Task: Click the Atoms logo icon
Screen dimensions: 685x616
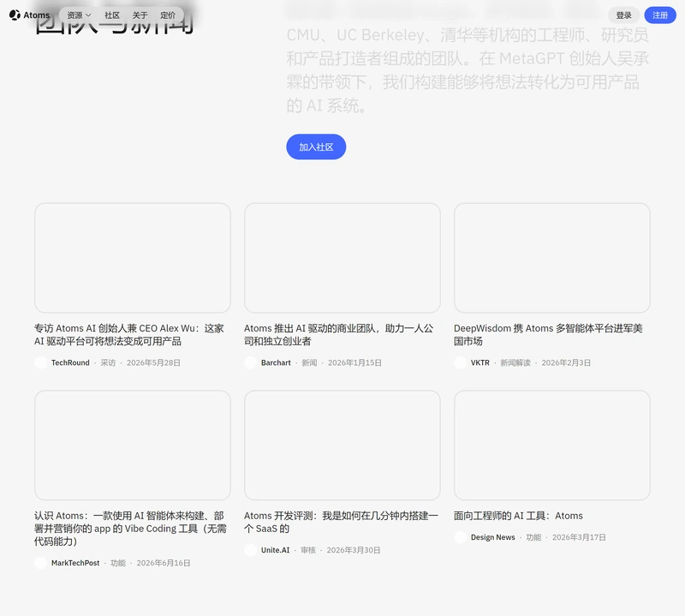Action: (x=15, y=15)
